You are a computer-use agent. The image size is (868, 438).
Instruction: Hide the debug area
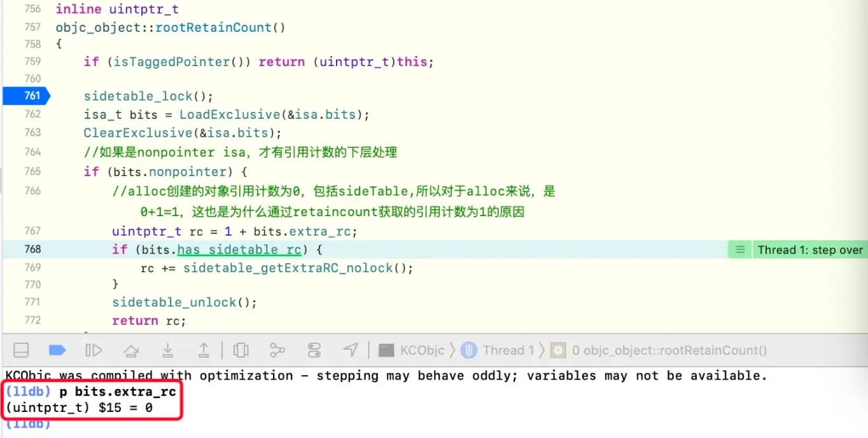(x=20, y=350)
